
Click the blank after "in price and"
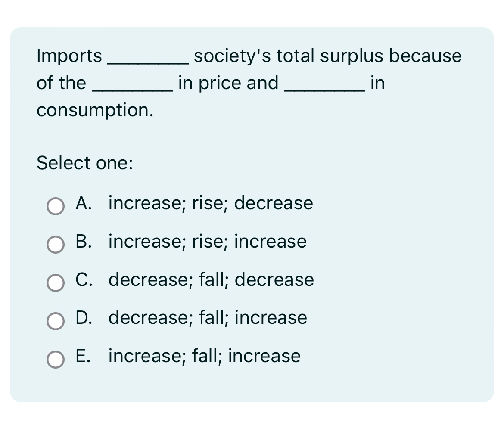point(325,90)
